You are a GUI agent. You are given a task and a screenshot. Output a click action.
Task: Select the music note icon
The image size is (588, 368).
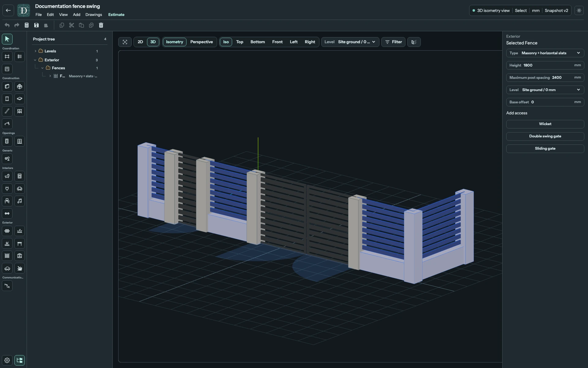point(20,201)
